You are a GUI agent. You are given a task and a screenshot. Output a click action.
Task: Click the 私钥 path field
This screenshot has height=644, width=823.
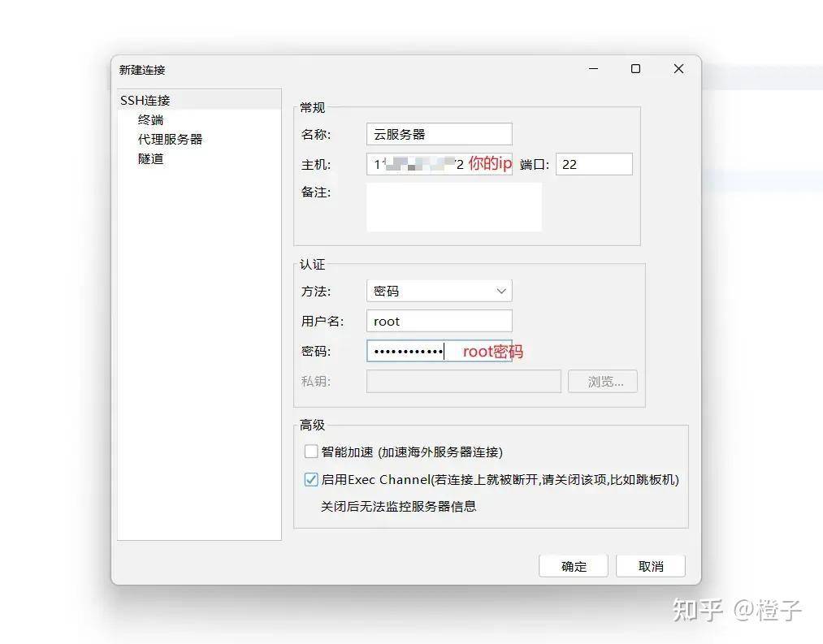coord(464,381)
